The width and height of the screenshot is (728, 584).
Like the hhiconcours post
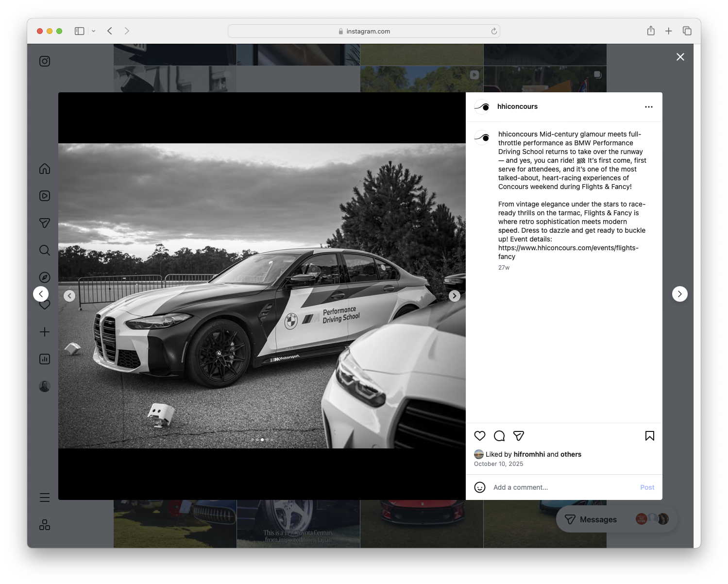(480, 436)
